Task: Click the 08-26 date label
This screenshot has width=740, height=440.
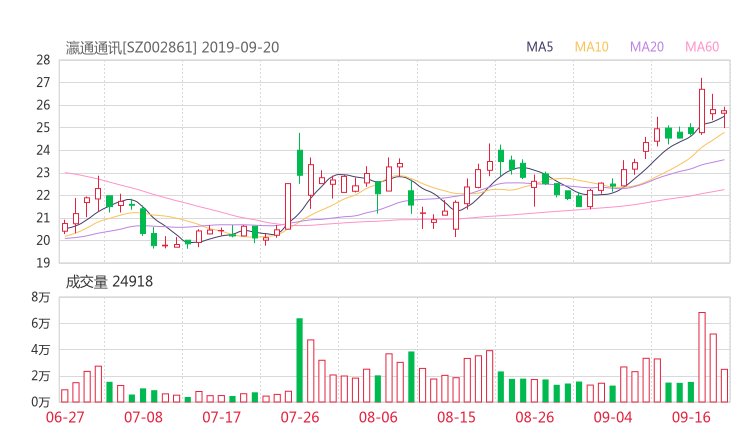Action: point(535,417)
